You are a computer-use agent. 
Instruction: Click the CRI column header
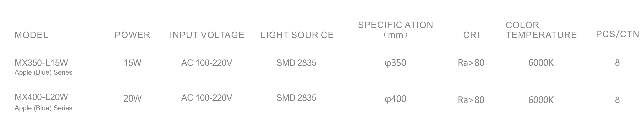coord(471,35)
